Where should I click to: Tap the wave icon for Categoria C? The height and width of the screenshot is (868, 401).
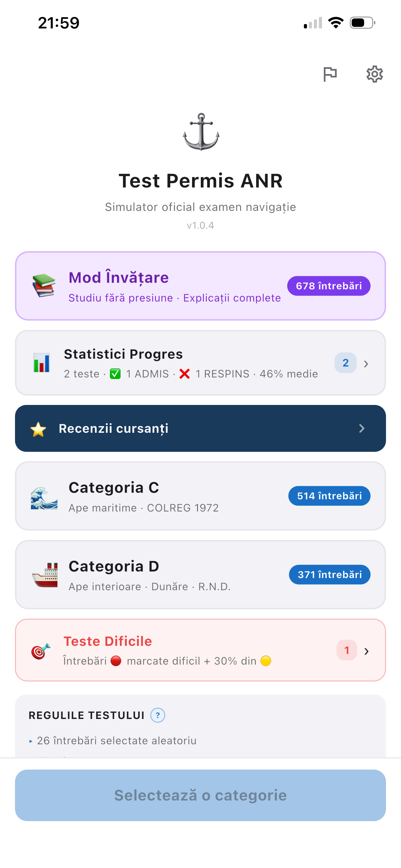(x=44, y=498)
